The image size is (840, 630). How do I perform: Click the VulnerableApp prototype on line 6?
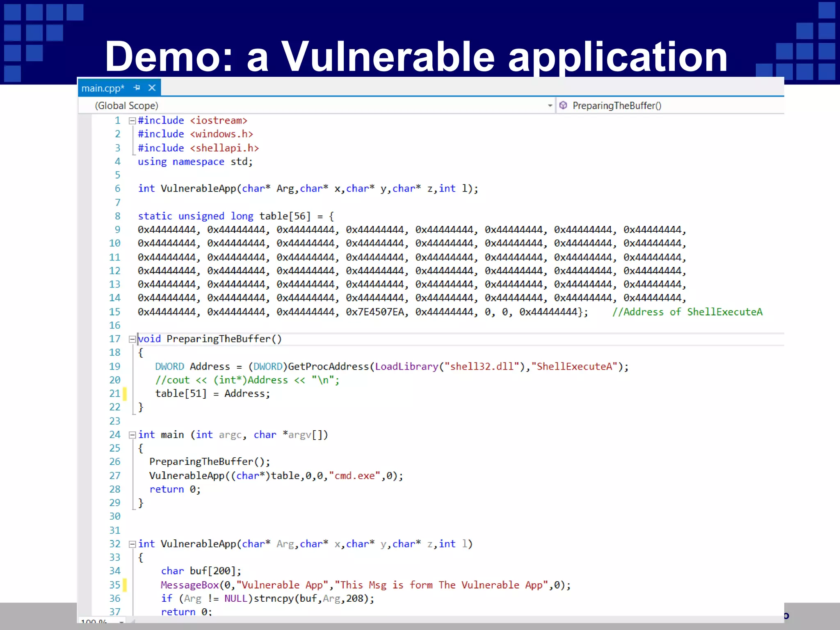[308, 189]
